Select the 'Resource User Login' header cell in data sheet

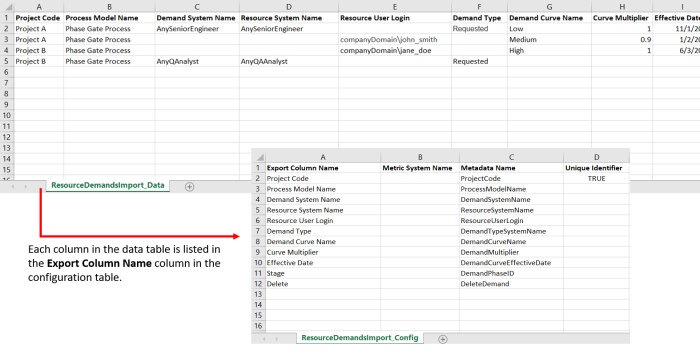395,18
